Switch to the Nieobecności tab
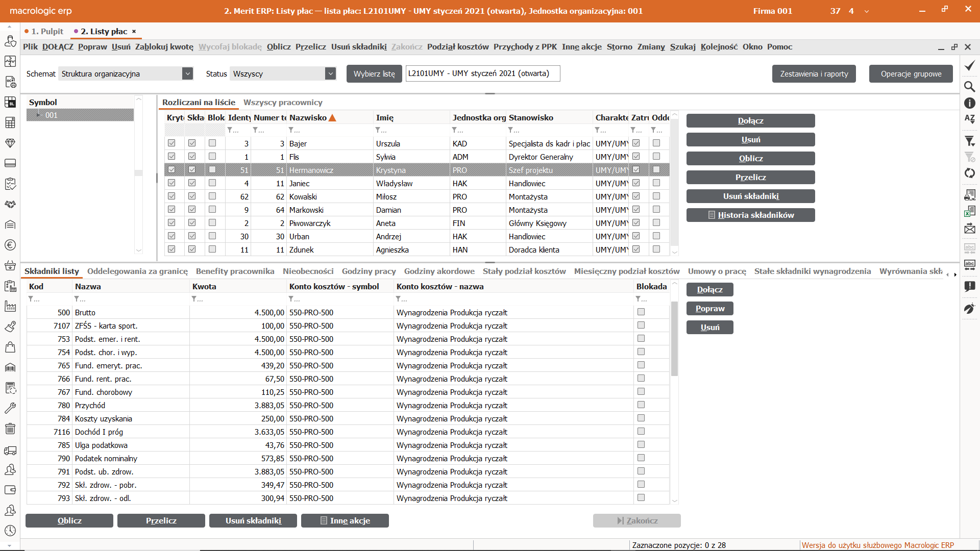The width and height of the screenshot is (980, 551). (x=308, y=271)
